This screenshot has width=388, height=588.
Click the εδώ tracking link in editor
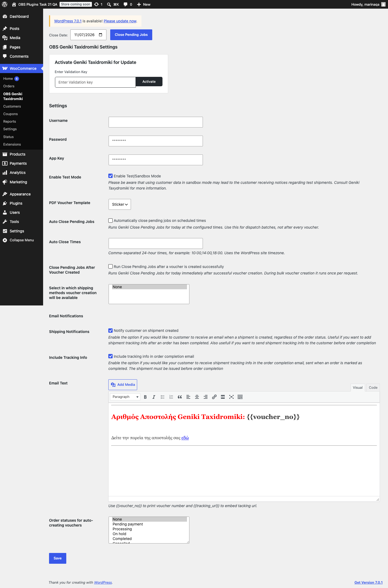click(185, 438)
